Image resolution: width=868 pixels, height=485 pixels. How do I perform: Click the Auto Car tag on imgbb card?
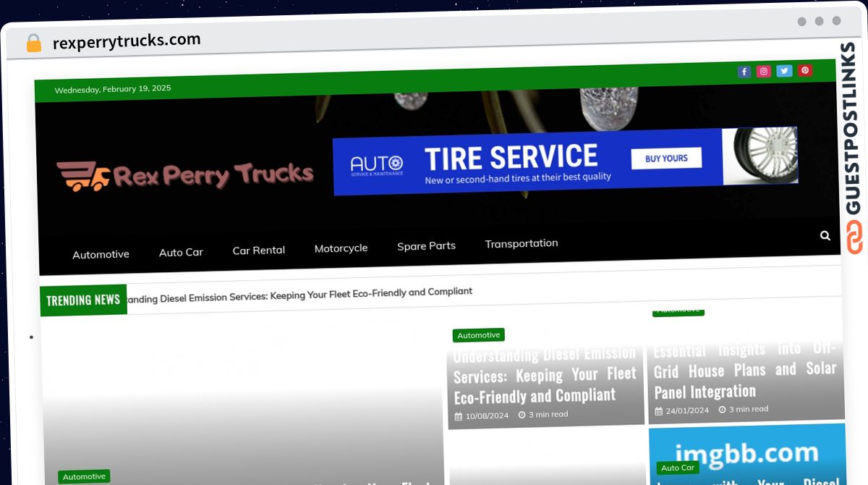coord(678,468)
